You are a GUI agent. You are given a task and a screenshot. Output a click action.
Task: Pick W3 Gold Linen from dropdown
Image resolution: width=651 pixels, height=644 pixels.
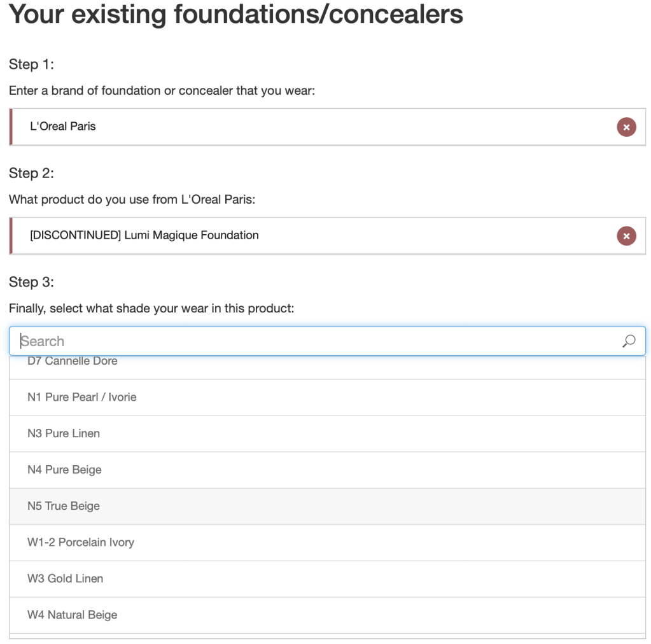(x=65, y=578)
